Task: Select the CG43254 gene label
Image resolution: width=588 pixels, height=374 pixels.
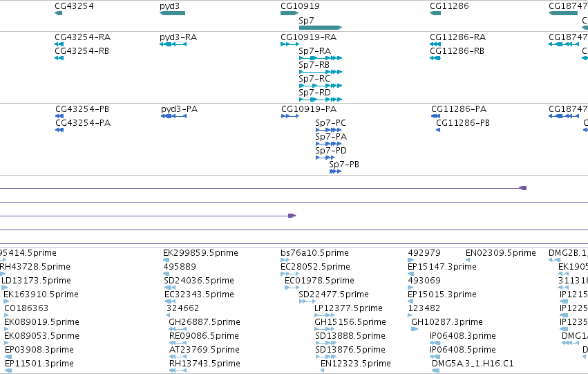Action: click(x=74, y=6)
